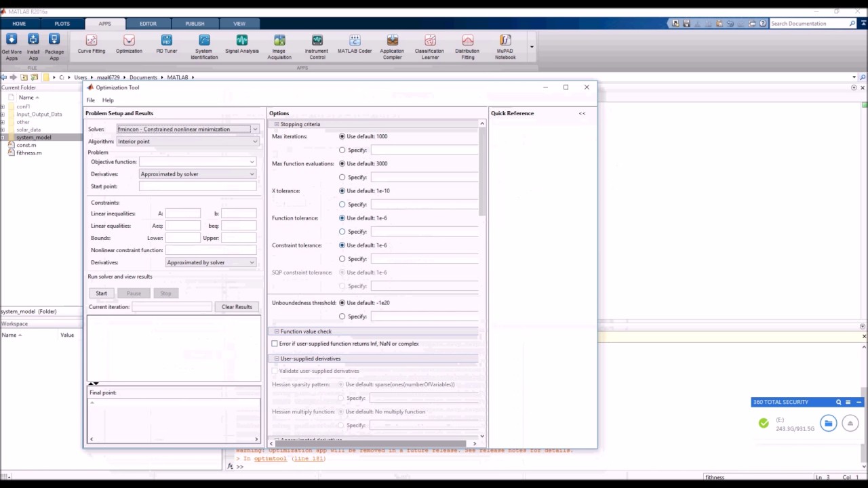Switch to the PLOTS tab
868x488 pixels.
(62, 24)
